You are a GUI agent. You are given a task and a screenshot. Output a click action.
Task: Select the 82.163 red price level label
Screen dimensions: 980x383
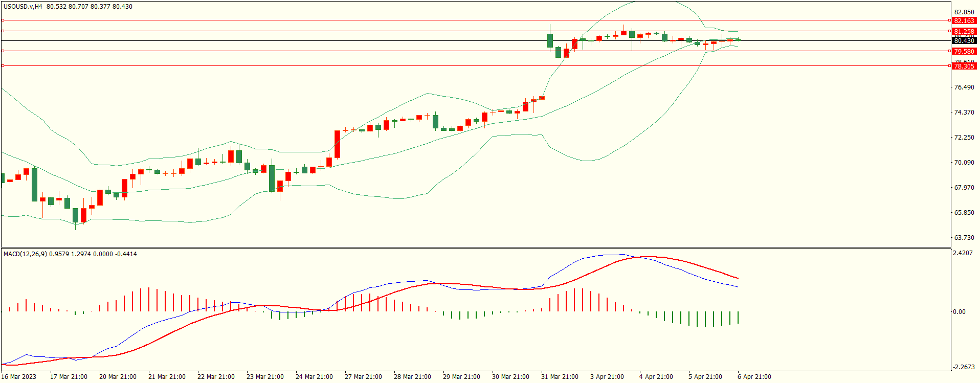[x=964, y=21]
